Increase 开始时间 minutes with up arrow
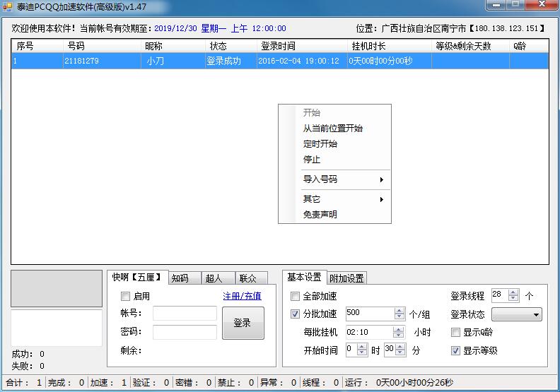The image size is (560, 392). point(400,347)
